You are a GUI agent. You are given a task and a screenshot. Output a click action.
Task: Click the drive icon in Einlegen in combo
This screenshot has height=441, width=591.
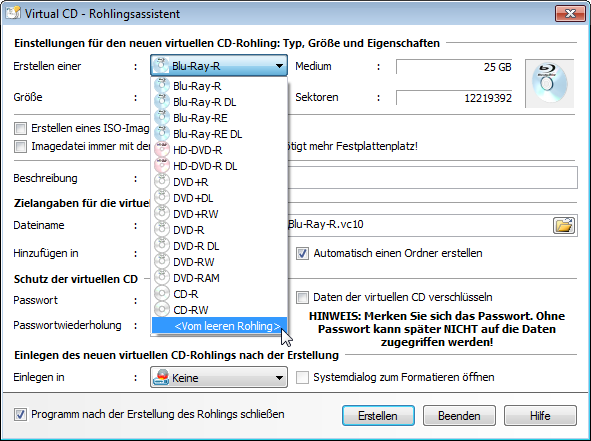click(x=161, y=377)
